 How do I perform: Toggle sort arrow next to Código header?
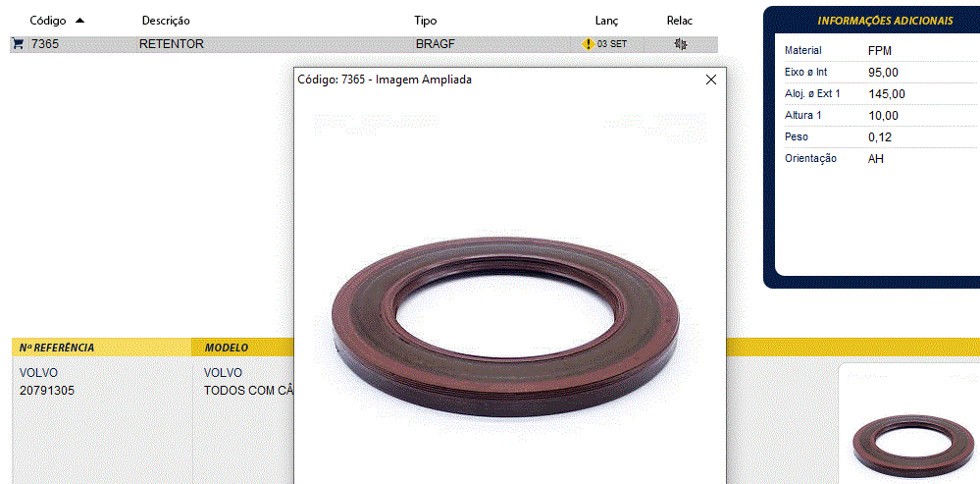click(x=79, y=21)
